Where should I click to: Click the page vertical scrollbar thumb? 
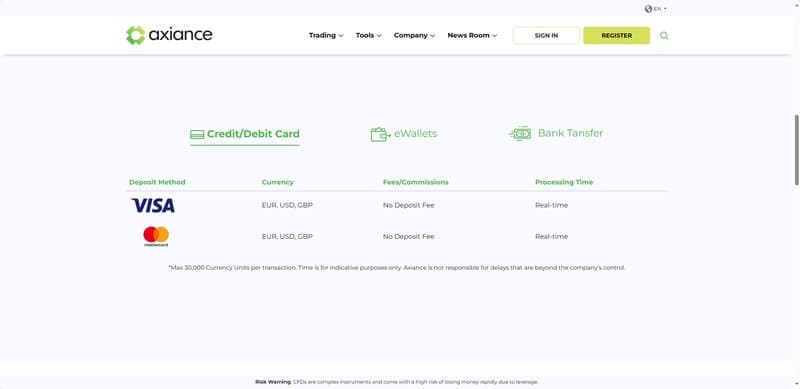click(x=796, y=150)
